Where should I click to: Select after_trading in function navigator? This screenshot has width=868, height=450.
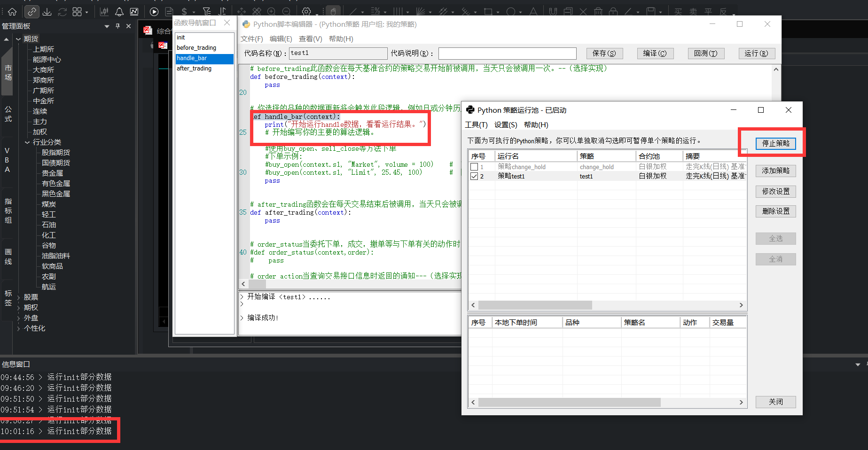click(x=204, y=69)
